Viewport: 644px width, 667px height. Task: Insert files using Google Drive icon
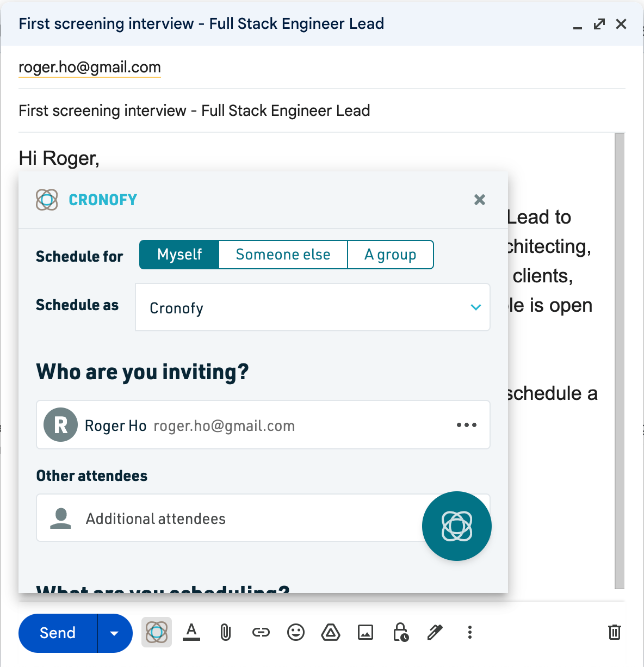point(331,632)
